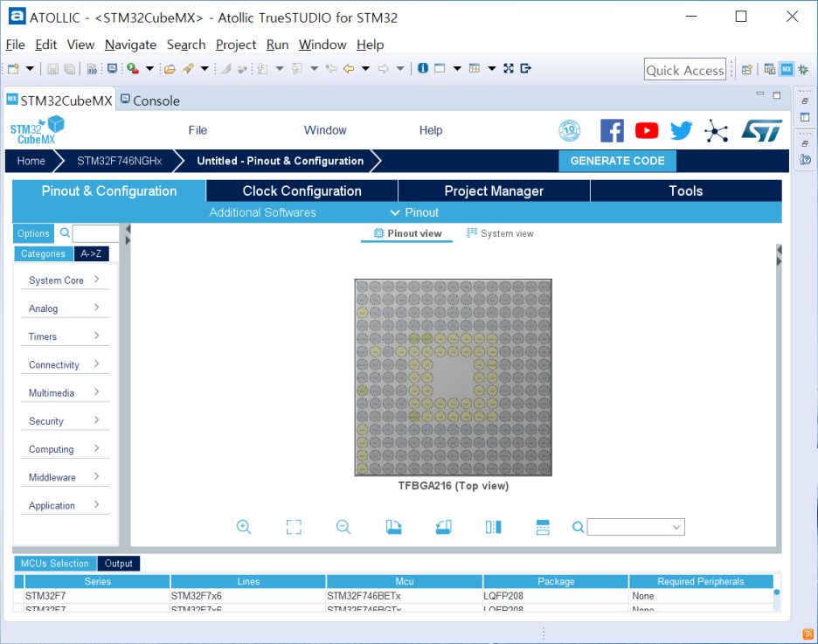Switch to the Tools tab
This screenshot has height=644, width=818.
[x=685, y=190]
